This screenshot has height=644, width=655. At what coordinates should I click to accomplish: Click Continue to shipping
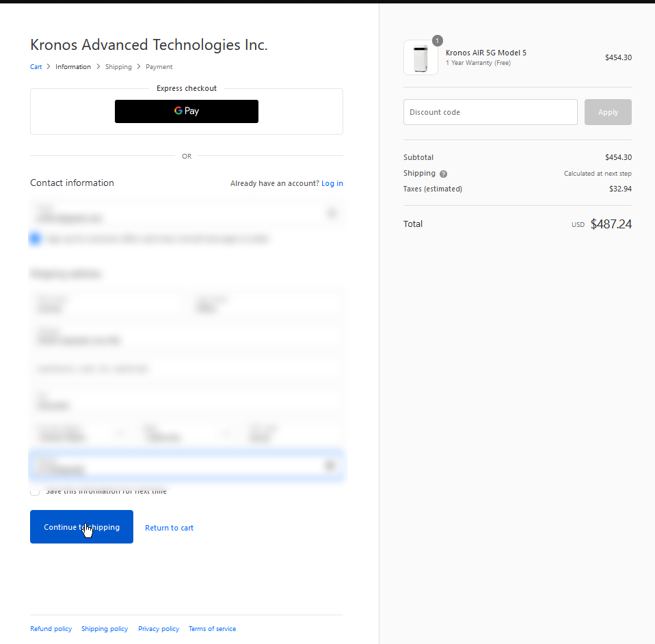click(81, 527)
